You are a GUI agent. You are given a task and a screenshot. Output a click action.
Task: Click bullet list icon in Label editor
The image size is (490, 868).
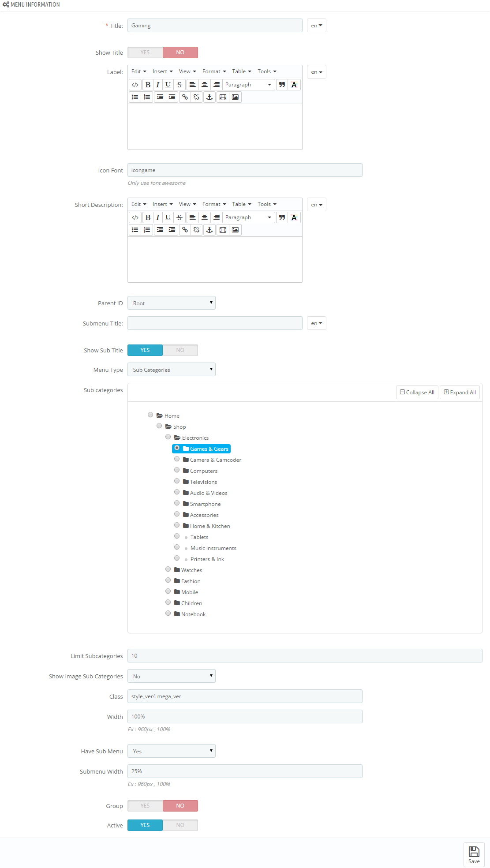pyautogui.click(x=135, y=97)
